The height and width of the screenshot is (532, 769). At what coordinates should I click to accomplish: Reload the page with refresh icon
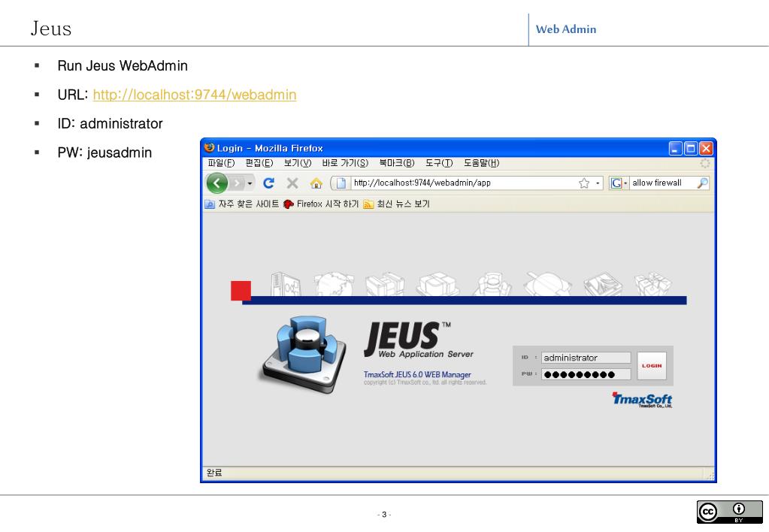click(268, 183)
